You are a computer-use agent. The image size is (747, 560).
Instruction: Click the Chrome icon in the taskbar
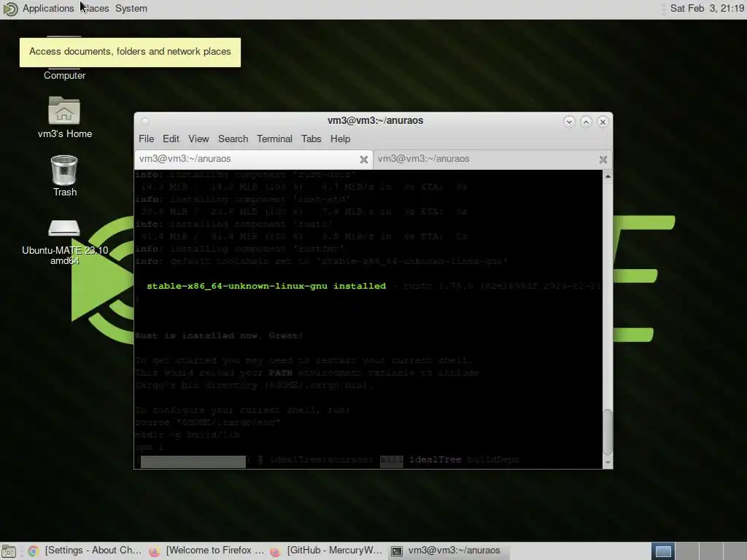33,551
